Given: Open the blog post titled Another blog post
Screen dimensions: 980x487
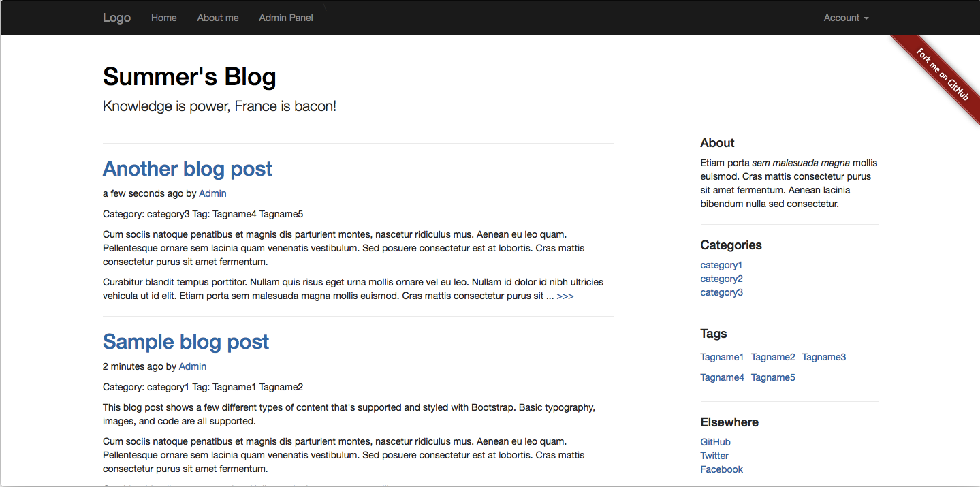Looking at the screenshot, I should [x=187, y=169].
